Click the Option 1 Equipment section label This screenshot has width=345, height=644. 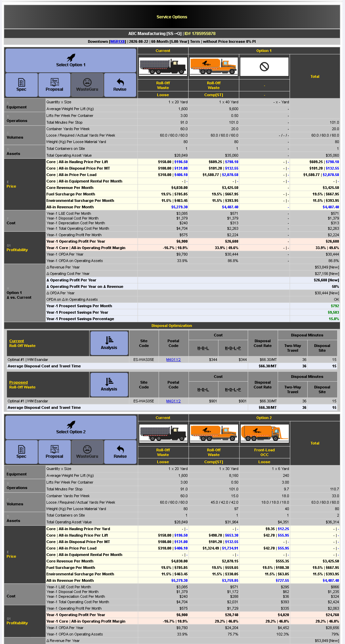click(16, 107)
